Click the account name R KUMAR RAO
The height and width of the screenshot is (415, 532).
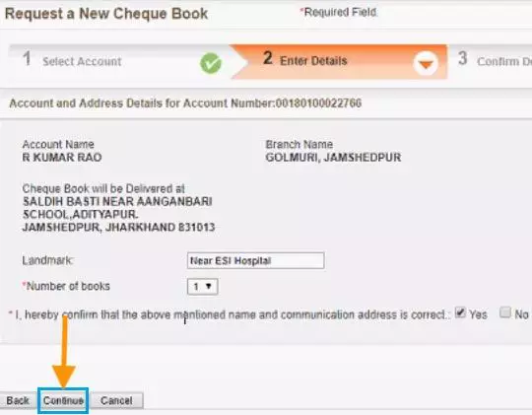pyautogui.click(x=62, y=158)
